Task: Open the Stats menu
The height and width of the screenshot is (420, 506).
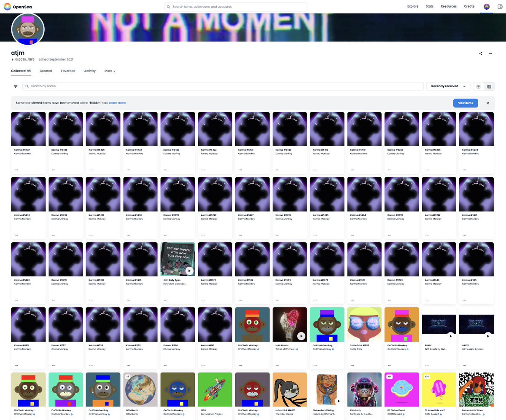Action: (430, 6)
